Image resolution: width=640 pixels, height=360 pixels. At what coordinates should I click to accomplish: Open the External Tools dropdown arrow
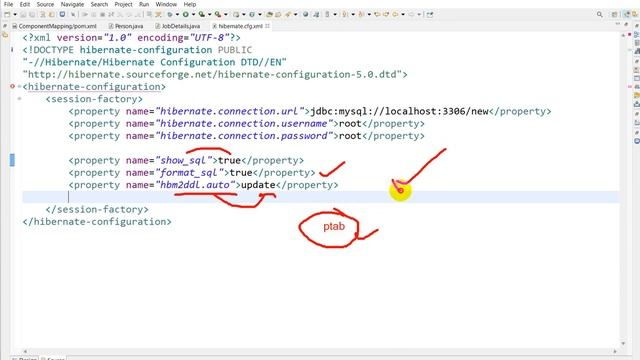[x=225, y=14]
